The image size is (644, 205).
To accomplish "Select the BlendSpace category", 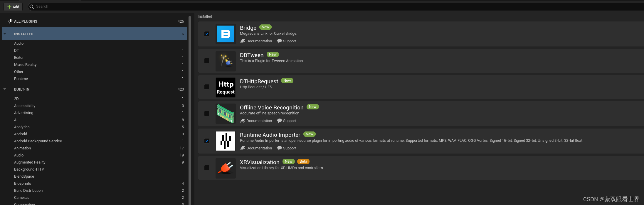I will coord(95,176).
